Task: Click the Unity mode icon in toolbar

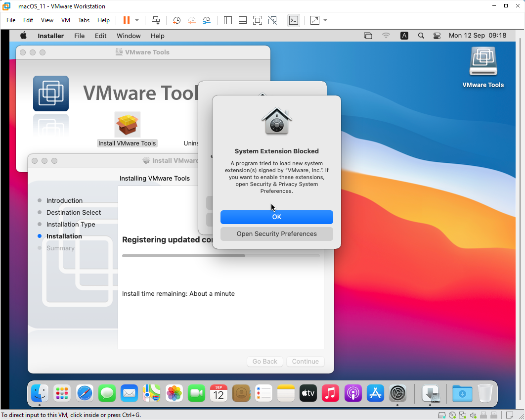Action: (x=272, y=20)
